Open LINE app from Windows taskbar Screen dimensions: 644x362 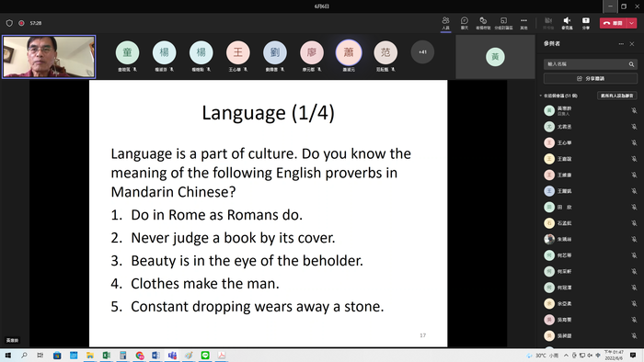click(205, 356)
